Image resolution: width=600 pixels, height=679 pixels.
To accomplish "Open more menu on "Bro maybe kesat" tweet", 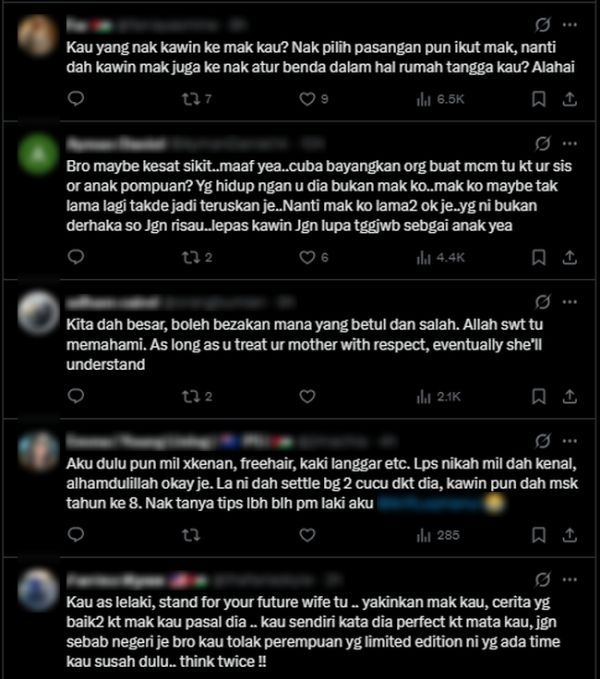I will [x=570, y=143].
